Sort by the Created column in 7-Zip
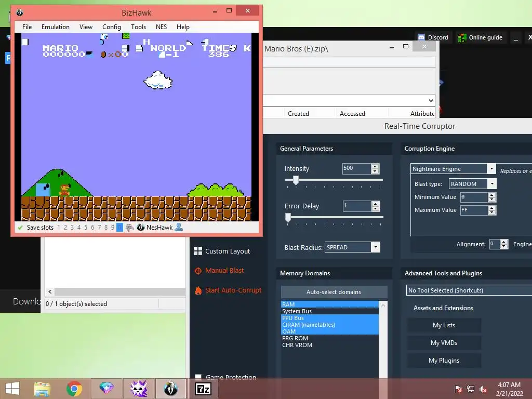This screenshot has width=532, height=399. 298,114
